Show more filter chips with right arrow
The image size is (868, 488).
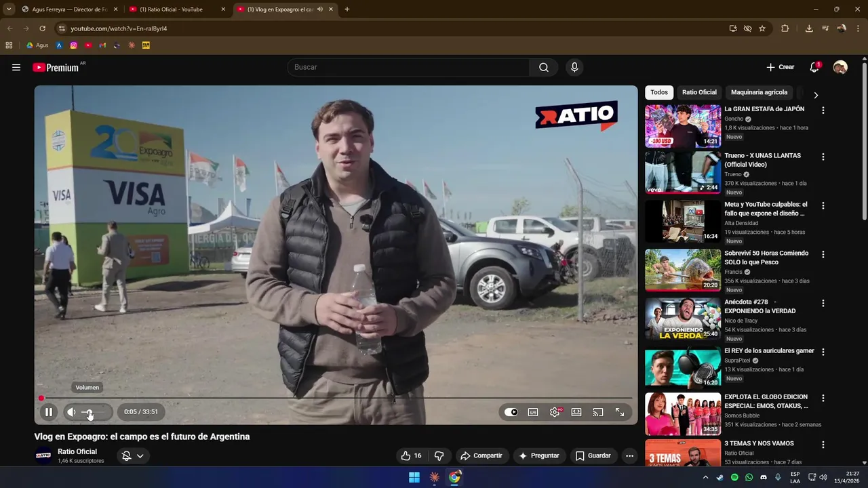tap(816, 95)
